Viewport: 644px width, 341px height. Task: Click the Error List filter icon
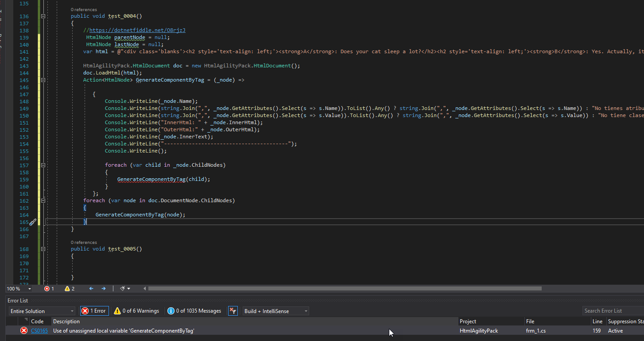tap(233, 311)
